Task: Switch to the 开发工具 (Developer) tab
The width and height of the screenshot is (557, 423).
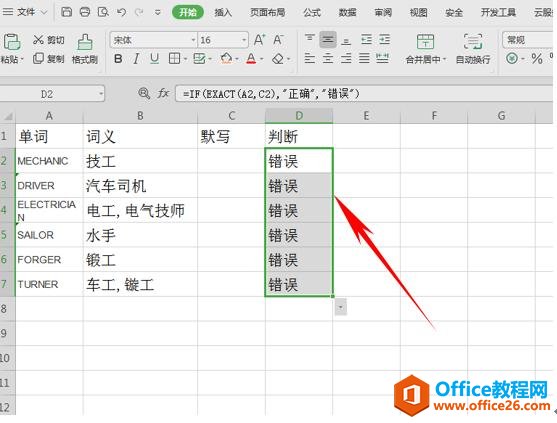Action: 498,13
